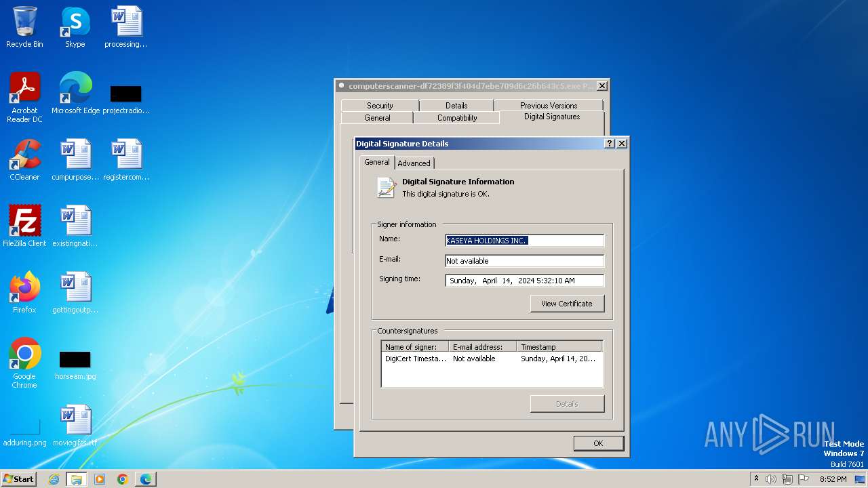Sort by E-mail address column header
Image resolution: width=868 pixels, height=488 pixels.
pos(483,347)
